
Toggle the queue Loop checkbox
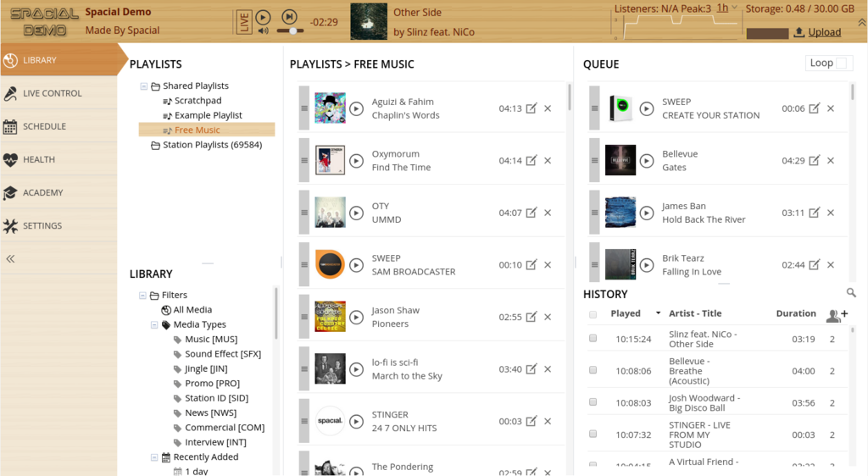click(841, 63)
